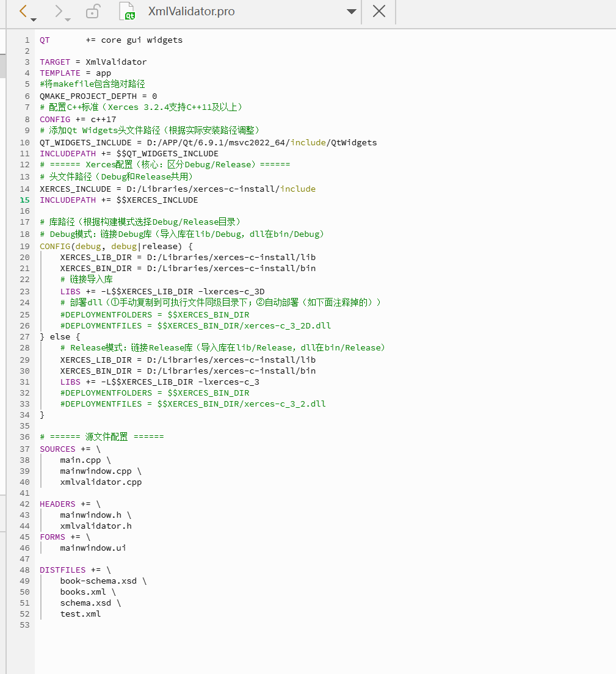The height and width of the screenshot is (674, 616).
Task: Click the '} else {' line
Action: tap(60, 336)
